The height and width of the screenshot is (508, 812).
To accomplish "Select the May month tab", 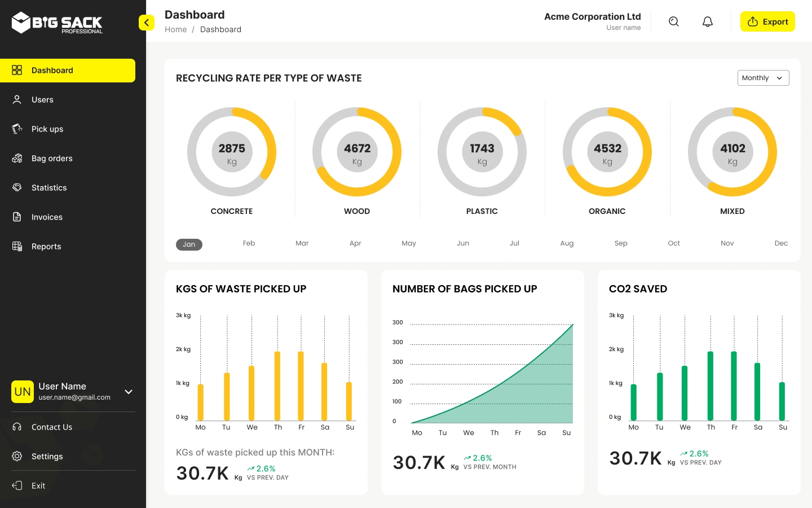I will [409, 243].
